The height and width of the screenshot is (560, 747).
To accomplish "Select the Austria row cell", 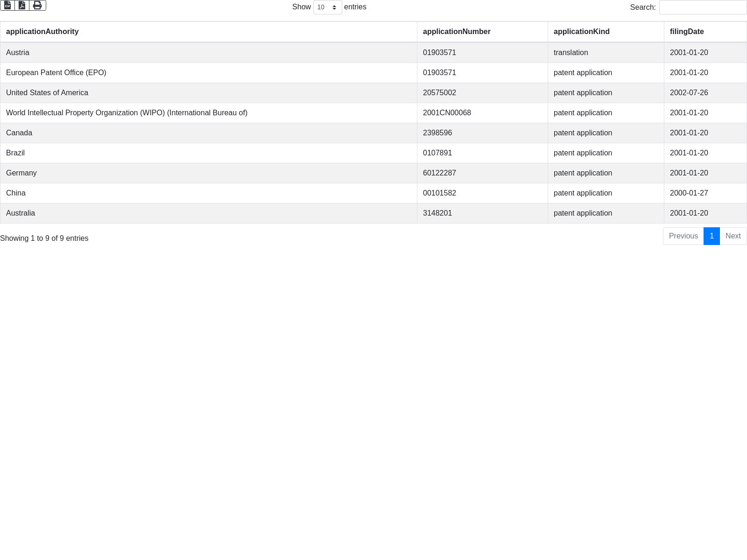I will [x=18, y=53].
